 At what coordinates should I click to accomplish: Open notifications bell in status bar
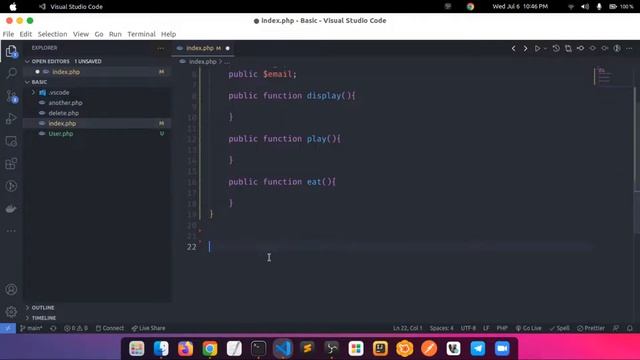pyautogui.click(x=630, y=328)
